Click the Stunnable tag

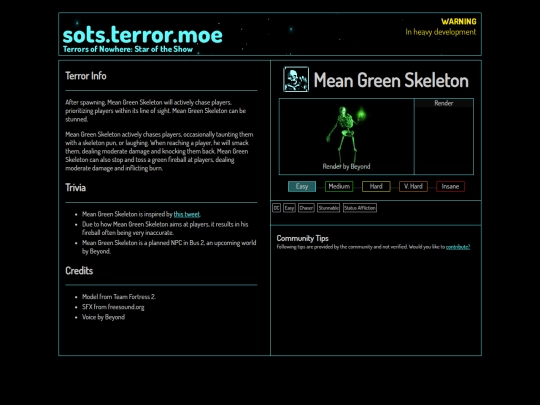pyautogui.click(x=329, y=208)
